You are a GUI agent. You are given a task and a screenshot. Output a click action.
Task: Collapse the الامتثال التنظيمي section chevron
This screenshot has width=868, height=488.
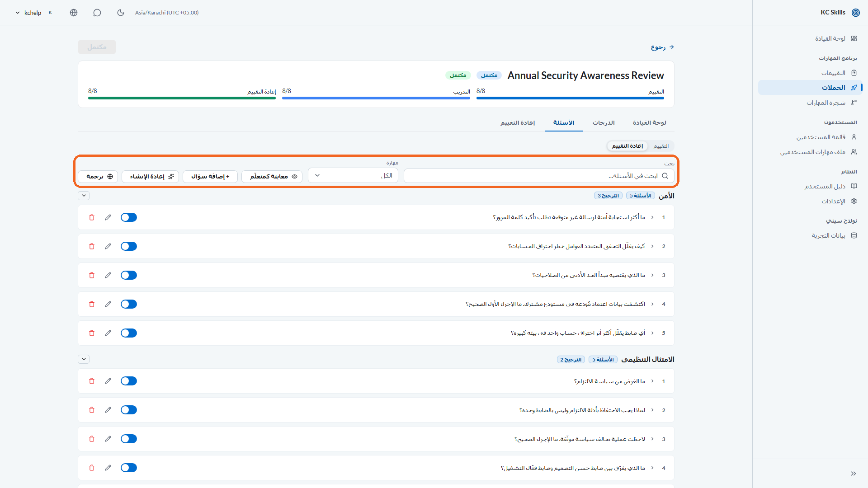pyautogui.click(x=84, y=359)
